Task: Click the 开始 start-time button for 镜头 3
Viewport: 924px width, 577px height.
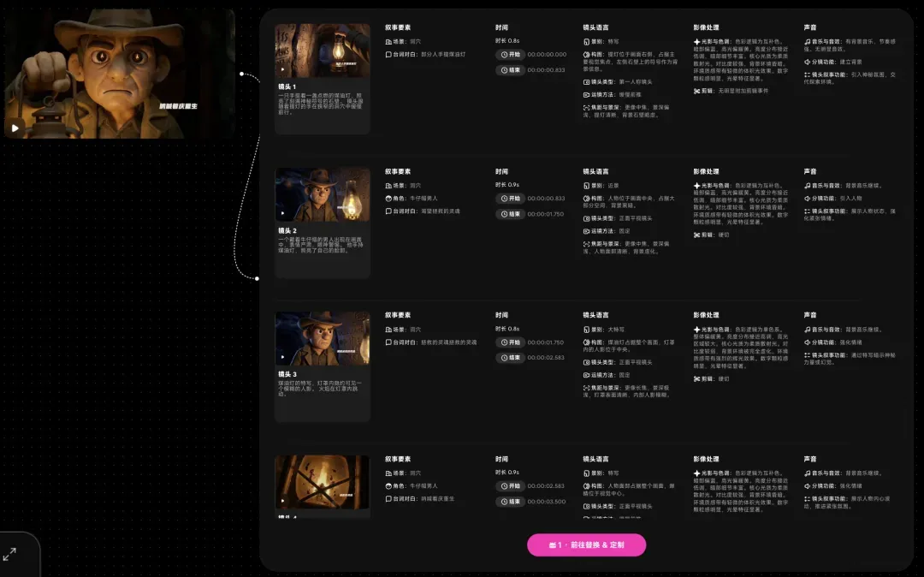Action: (x=510, y=342)
